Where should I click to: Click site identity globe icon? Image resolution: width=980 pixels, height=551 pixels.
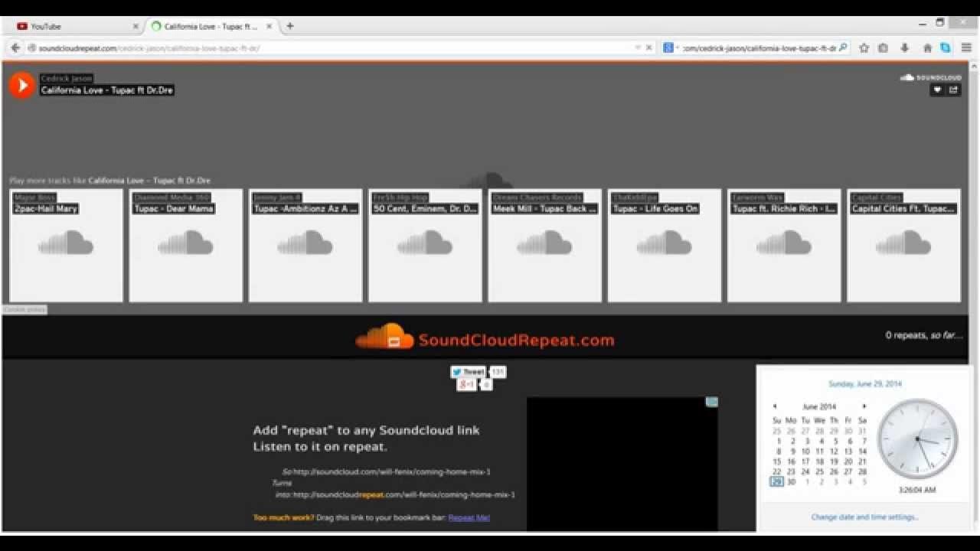(32, 48)
